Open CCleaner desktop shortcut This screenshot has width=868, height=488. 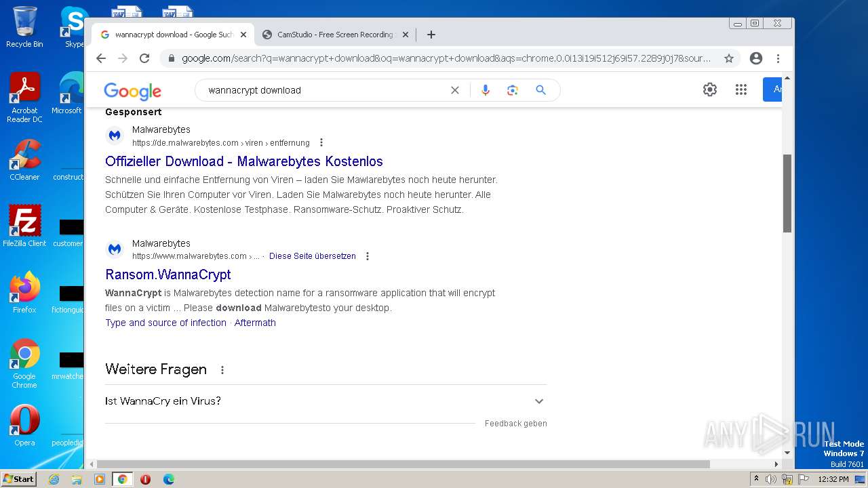[24, 161]
